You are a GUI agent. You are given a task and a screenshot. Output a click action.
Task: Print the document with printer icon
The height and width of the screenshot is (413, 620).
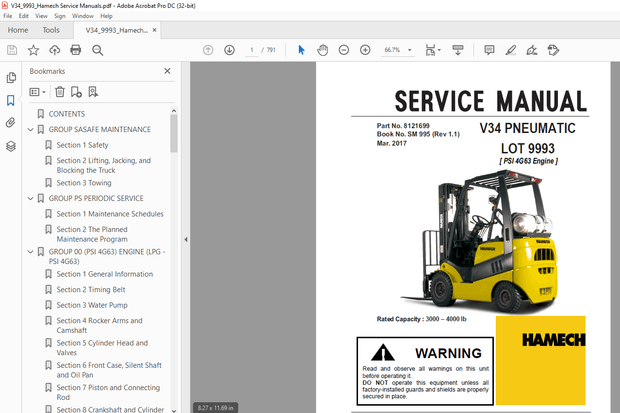(76, 50)
